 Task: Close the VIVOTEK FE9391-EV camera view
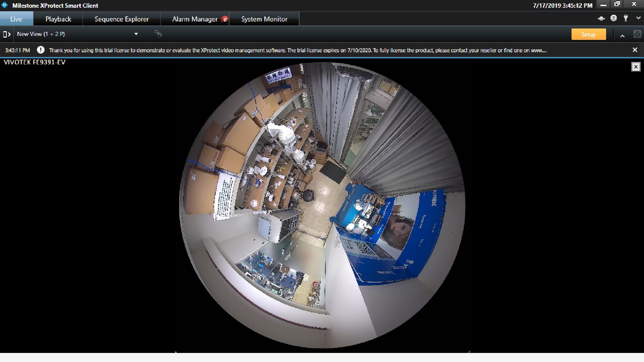(x=636, y=67)
